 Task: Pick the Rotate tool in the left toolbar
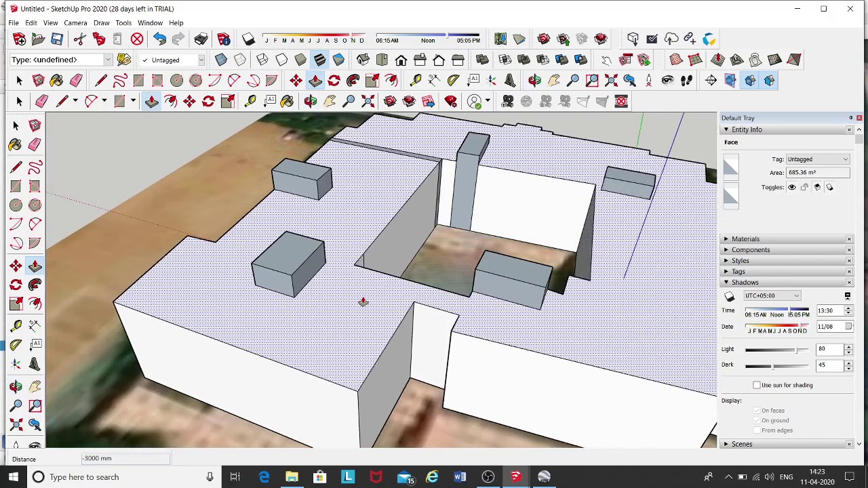coord(16,285)
